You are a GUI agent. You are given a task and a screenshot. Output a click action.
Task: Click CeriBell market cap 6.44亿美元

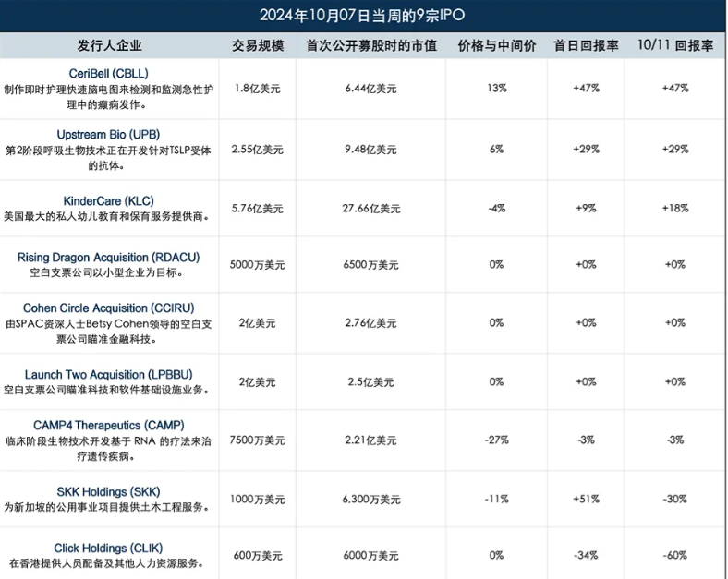(x=370, y=88)
